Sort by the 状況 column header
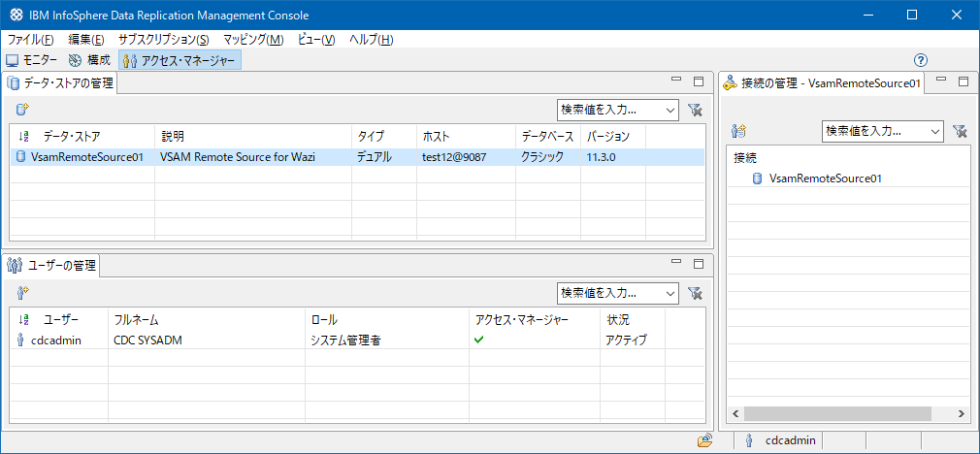Image resolution: width=980 pixels, height=454 pixels. pyautogui.click(x=633, y=320)
